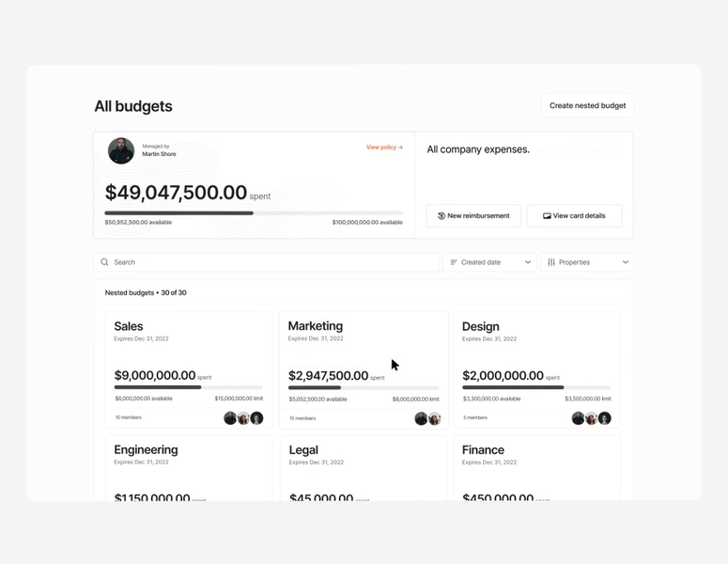This screenshot has width=728, height=564.
Task: Click the sort lines icon beside Created date
Action: pyautogui.click(x=454, y=262)
